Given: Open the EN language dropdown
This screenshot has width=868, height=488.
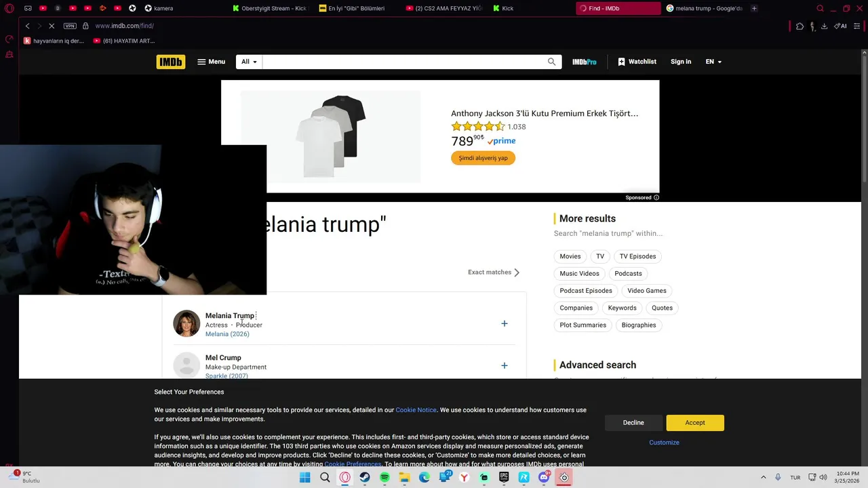Looking at the screenshot, I should 713,62.
